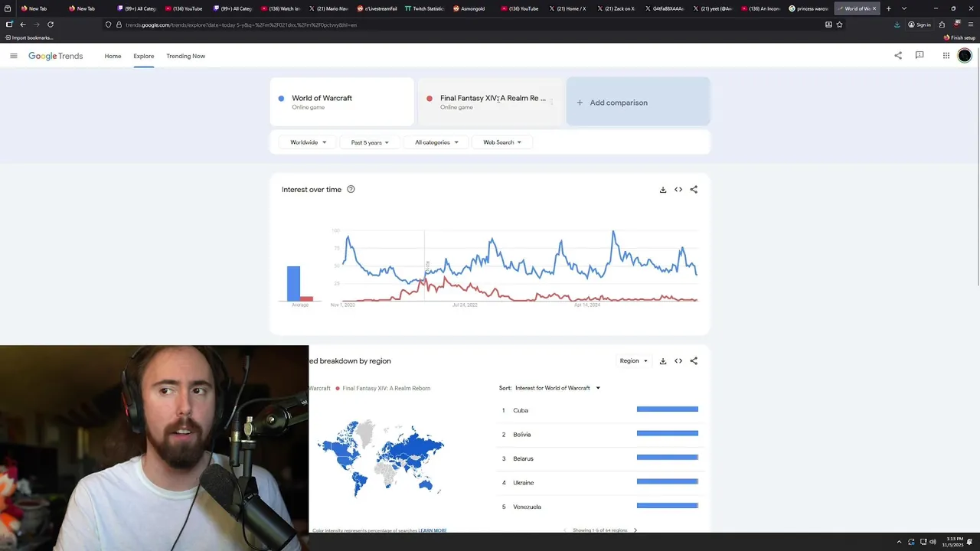Download the Interest over time CSV
Viewport: 980px width, 551px height.
(x=663, y=190)
